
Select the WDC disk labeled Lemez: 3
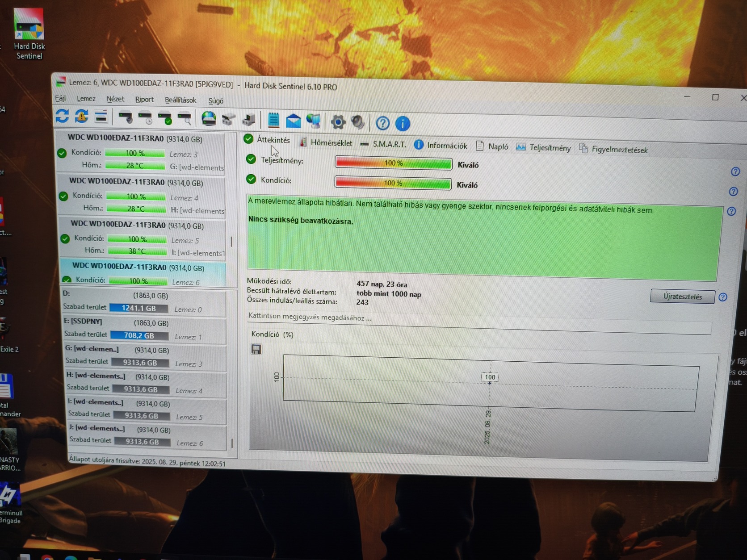(141, 152)
